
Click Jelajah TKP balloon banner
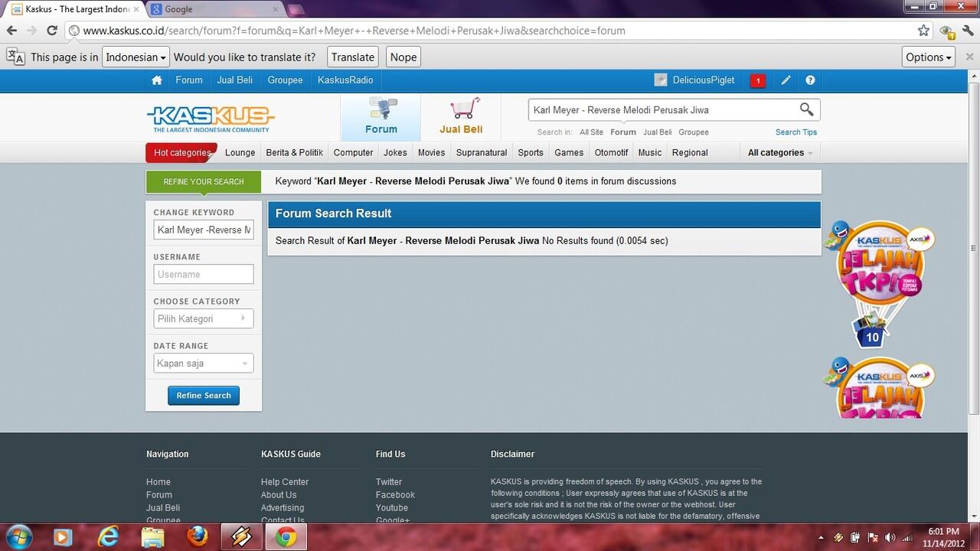[x=880, y=283]
